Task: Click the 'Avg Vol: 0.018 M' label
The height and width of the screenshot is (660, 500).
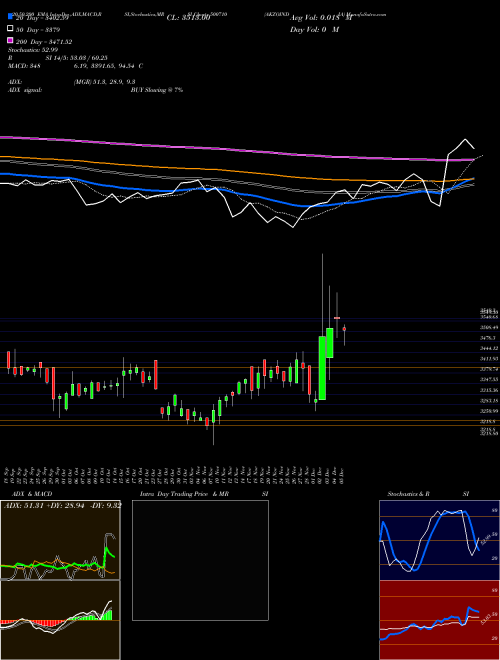Action: click(321, 18)
